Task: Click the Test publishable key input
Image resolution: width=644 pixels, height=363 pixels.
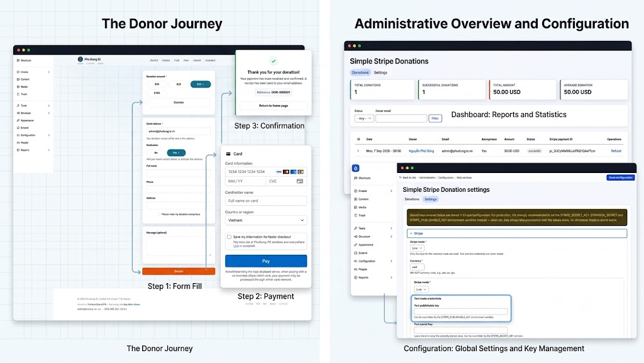Action: 460,311
